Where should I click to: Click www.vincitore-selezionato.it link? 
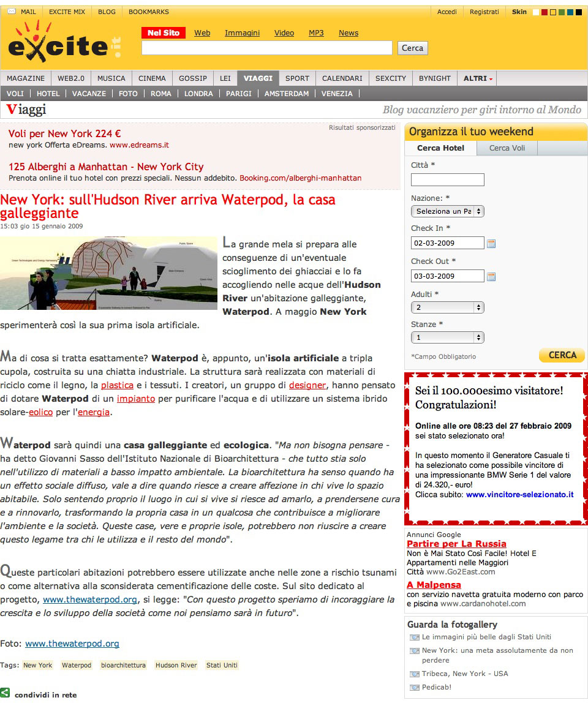point(519,495)
